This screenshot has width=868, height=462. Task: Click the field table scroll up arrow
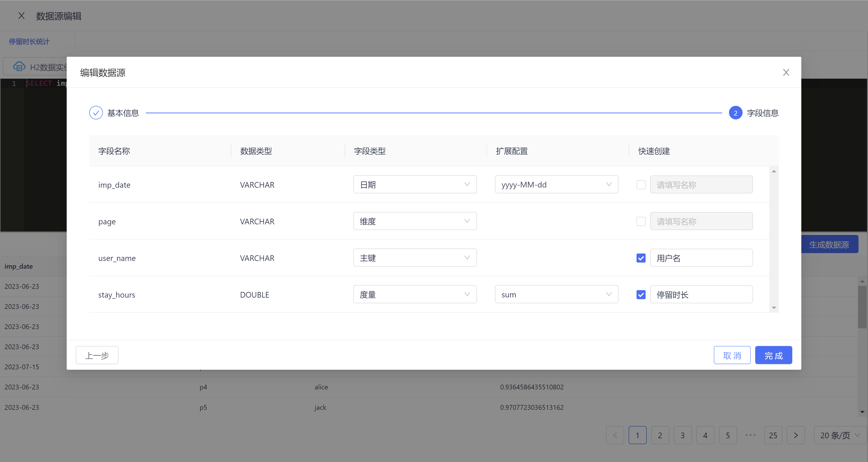pyautogui.click(x=774, y=171)
